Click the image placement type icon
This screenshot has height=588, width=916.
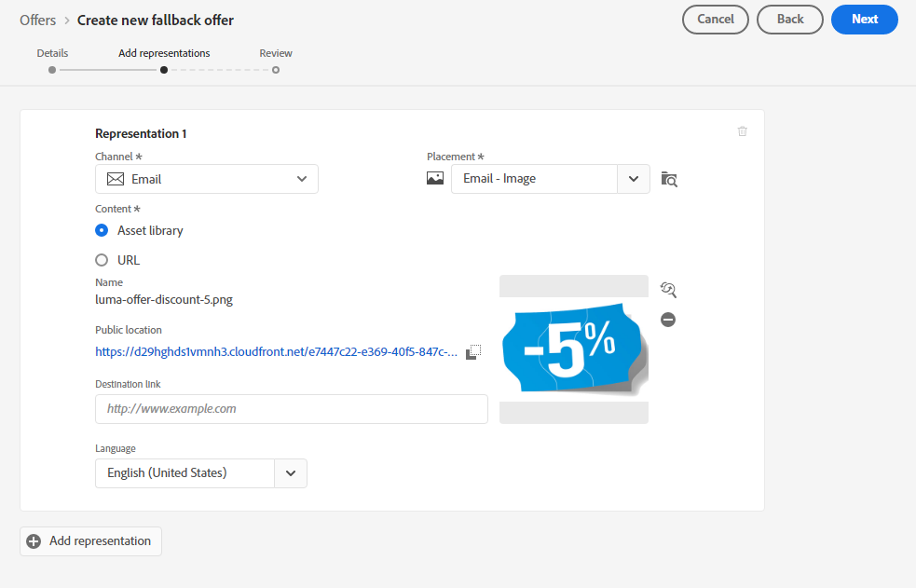[x=435, y=178]
